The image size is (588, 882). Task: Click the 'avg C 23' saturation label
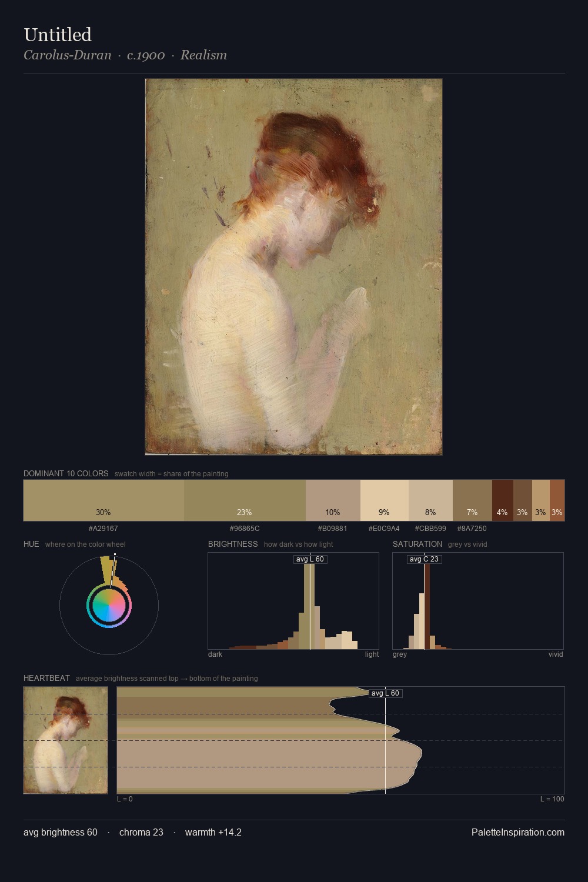tap(424, 559)
